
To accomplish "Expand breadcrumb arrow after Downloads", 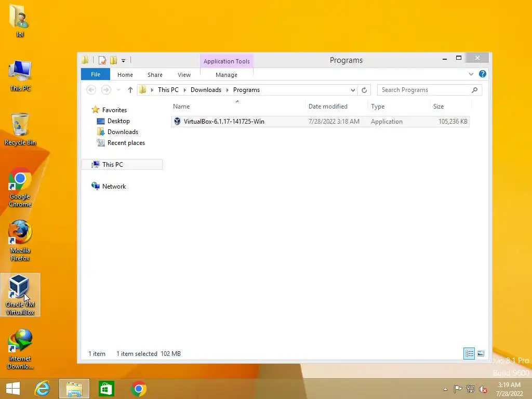I will point(228,90).
